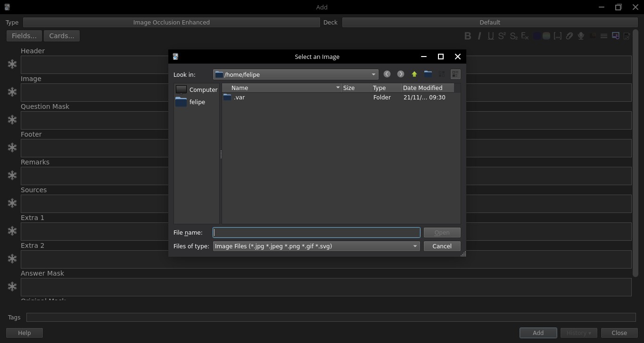The height and width of the screenshot is (343, 644).
Task: Sort files by the Type column
Action: pos(386,88)
